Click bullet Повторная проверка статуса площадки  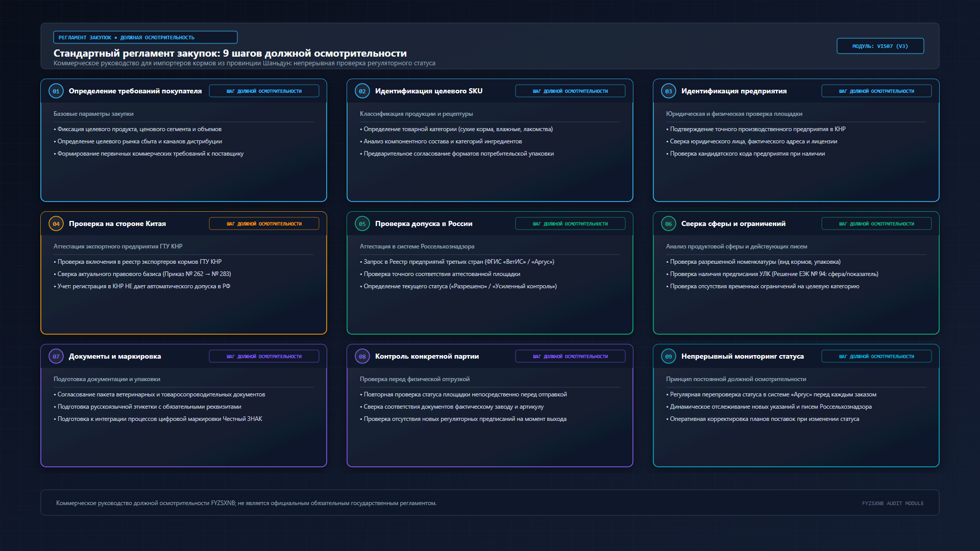coord(463,394)
